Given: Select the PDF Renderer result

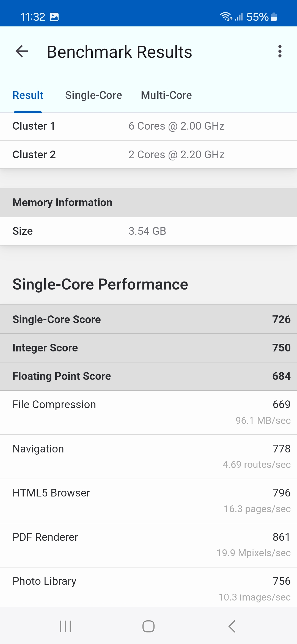Looking at the screenshot, I should tap(148, 545).
